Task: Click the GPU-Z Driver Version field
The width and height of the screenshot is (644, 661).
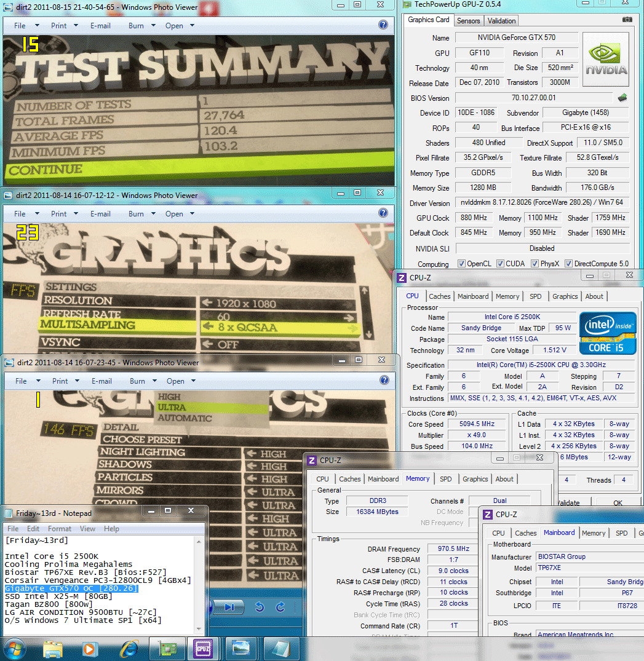Action: (541, 202)
